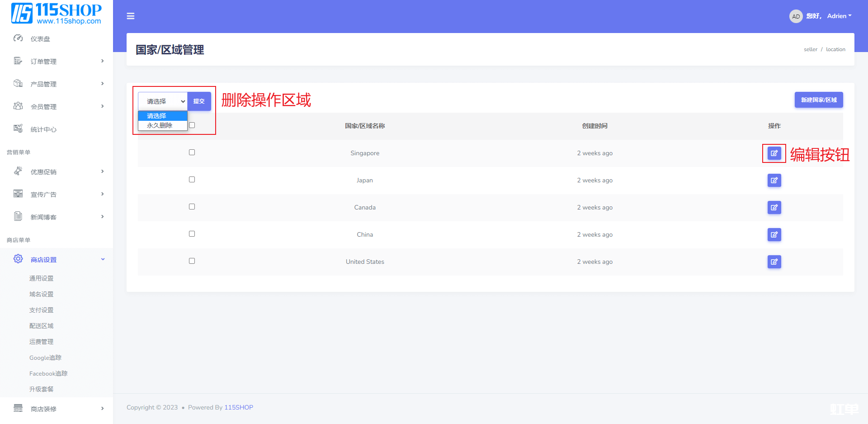Viewport: 868px width, 424px height.
Task: Expand 产品管理 submenu chevron
Action: coord(103,84)
